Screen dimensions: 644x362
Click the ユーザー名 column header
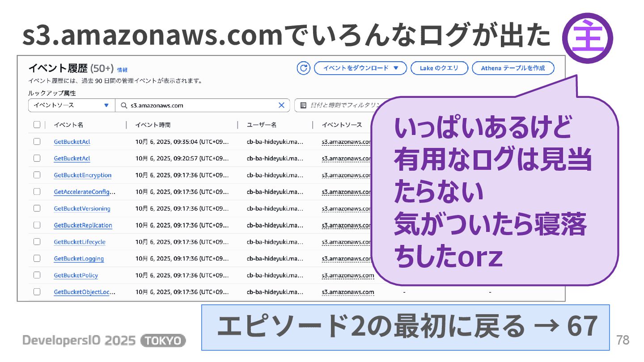click(x=262, y=125)
